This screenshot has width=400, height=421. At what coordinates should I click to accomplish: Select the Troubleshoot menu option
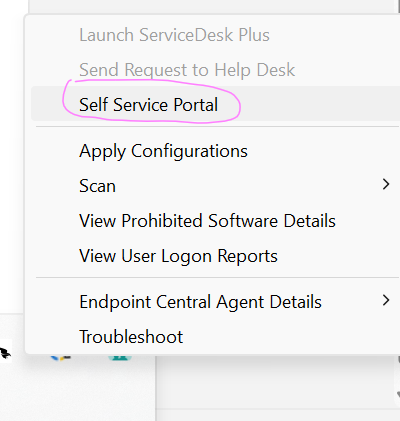click(131, 337)
